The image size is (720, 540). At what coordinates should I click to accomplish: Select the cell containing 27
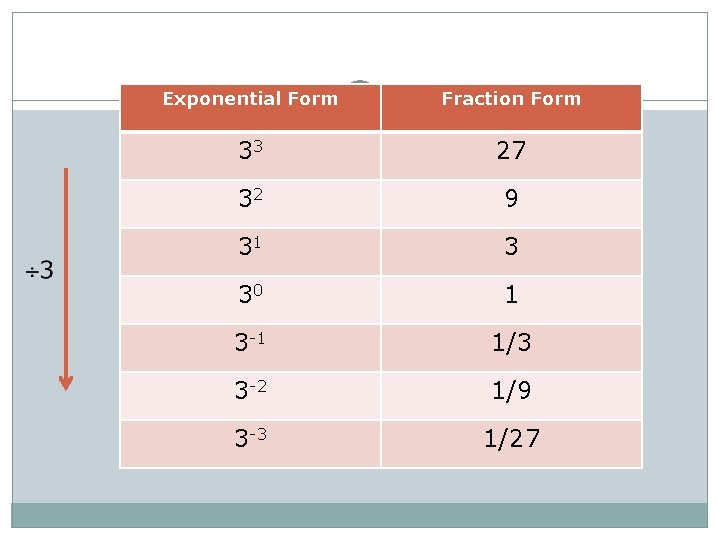tap(512, 156)
